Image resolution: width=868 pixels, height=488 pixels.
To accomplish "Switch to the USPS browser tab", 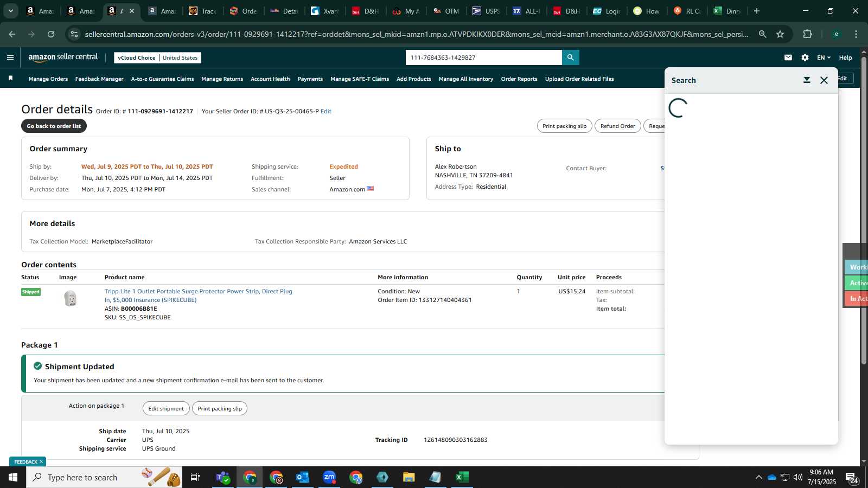I will pyautogui.click(x=487, y=11).
